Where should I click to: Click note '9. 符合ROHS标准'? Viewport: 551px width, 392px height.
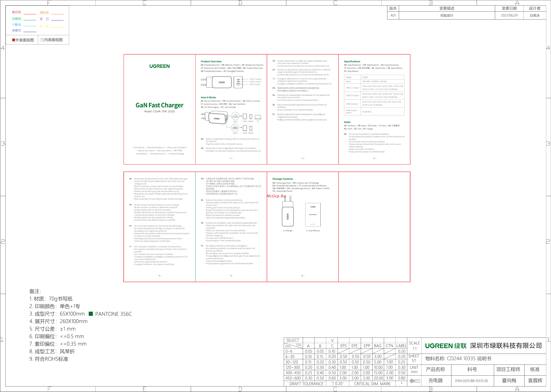pyautogui.click(x=49, y=359)
